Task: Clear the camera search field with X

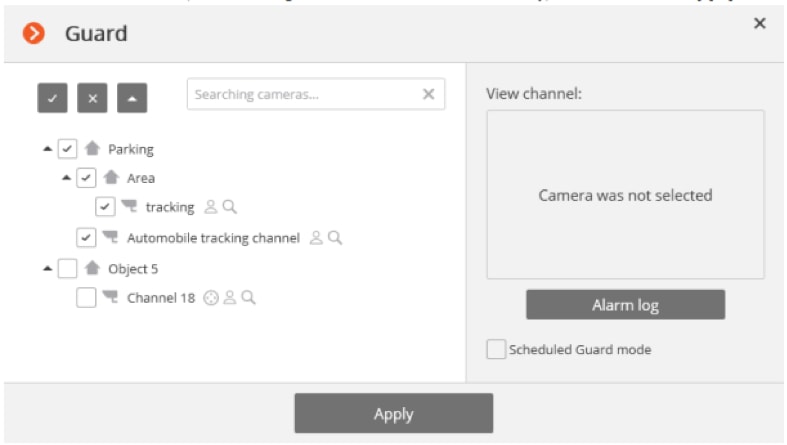Action: click(428, 94)
